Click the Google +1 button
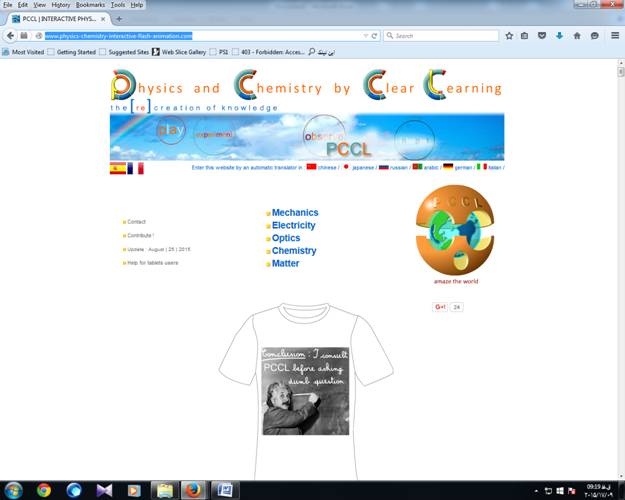This screenshot has height=500, width=625. [440, 307]
